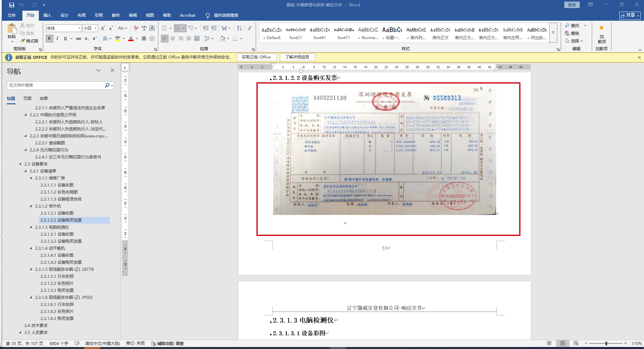Viewport: 644px width, 349px height.
Task: Click the 共享 share button
Action: point(630,15)
